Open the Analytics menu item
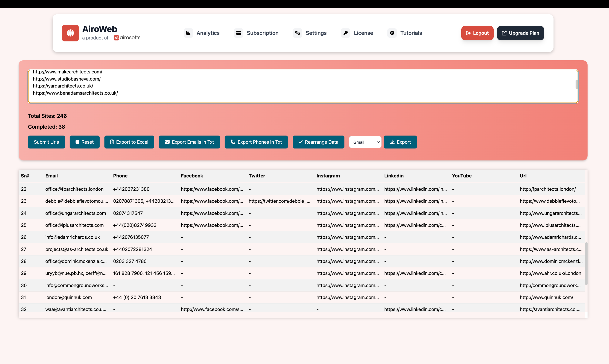 pyautogui.click(x=208, y=33)
